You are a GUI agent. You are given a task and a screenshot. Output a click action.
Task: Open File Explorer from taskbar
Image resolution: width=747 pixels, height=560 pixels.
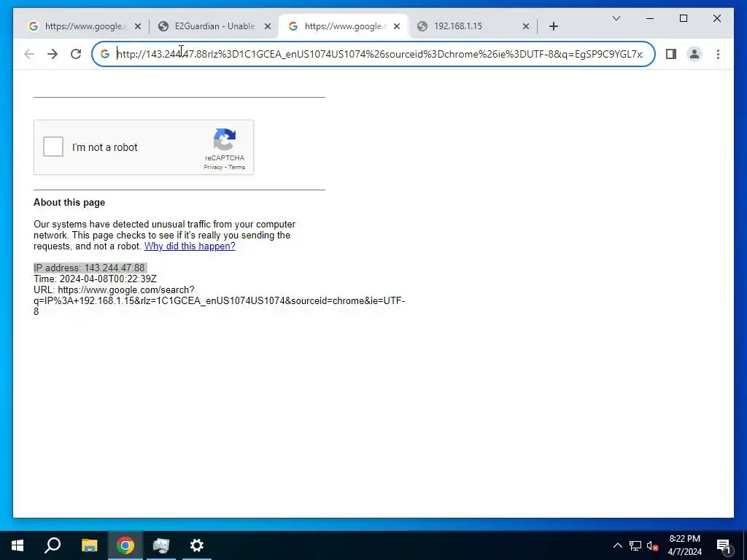tap(89, 545)
